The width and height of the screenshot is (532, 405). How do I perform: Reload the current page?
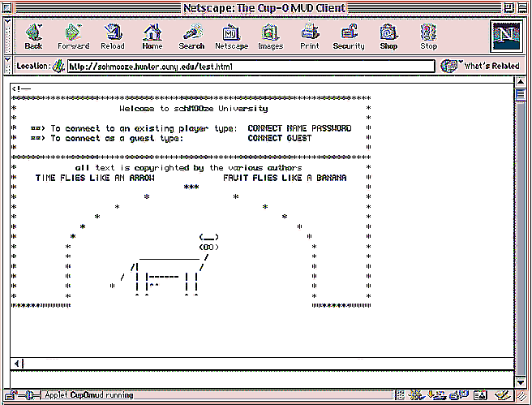click(113, 37)
